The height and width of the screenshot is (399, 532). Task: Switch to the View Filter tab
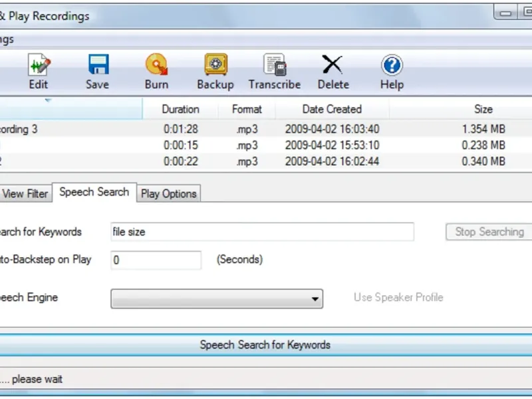click(25, 194)
